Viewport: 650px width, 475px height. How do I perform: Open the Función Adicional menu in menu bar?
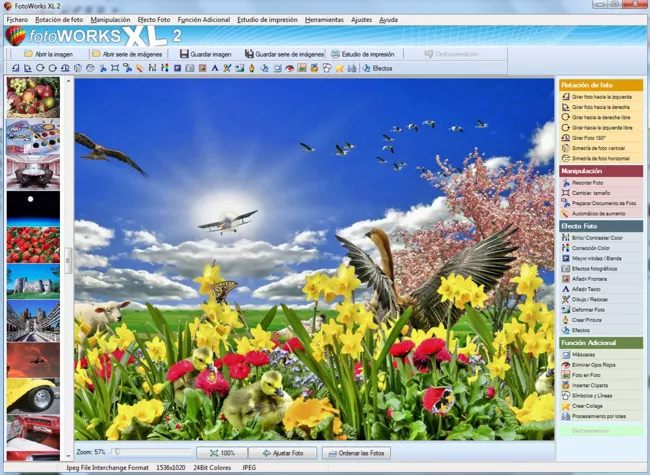[x=204, y=19]
